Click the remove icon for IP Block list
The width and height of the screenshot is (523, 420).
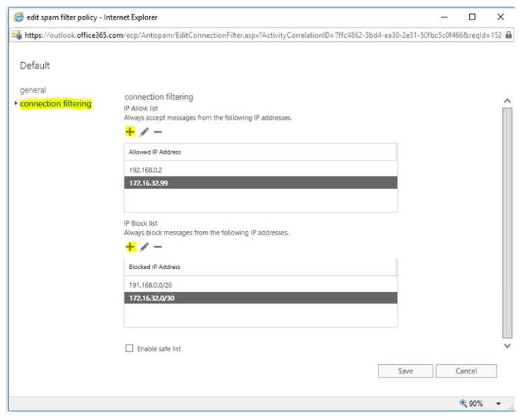coord(158,247)
